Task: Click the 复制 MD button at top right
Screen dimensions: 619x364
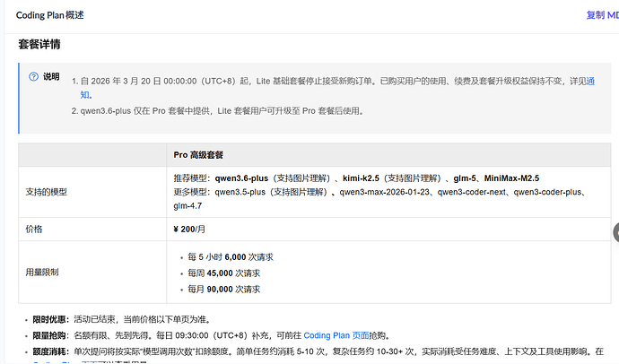Action: [603, 15]
